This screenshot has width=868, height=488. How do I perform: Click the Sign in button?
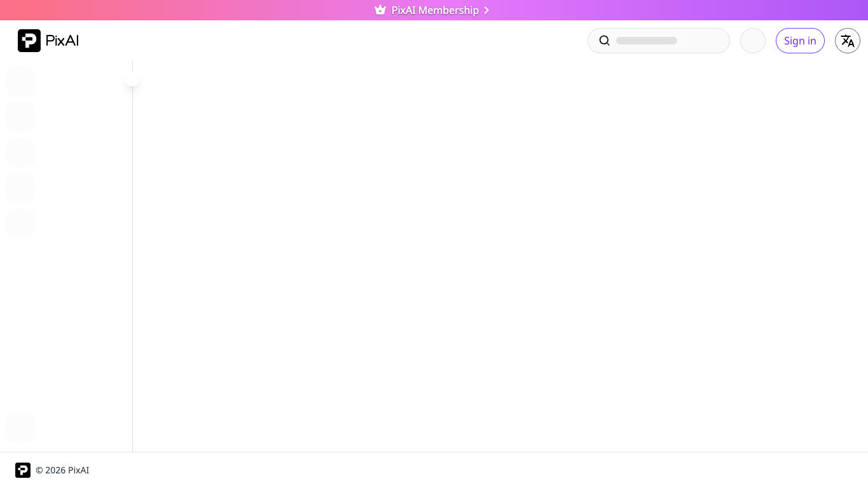800,41
